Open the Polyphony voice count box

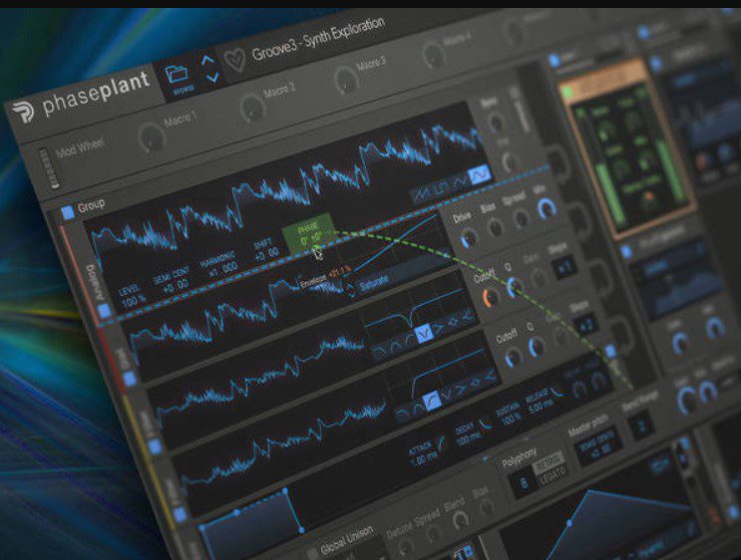[x=524, y=483]
